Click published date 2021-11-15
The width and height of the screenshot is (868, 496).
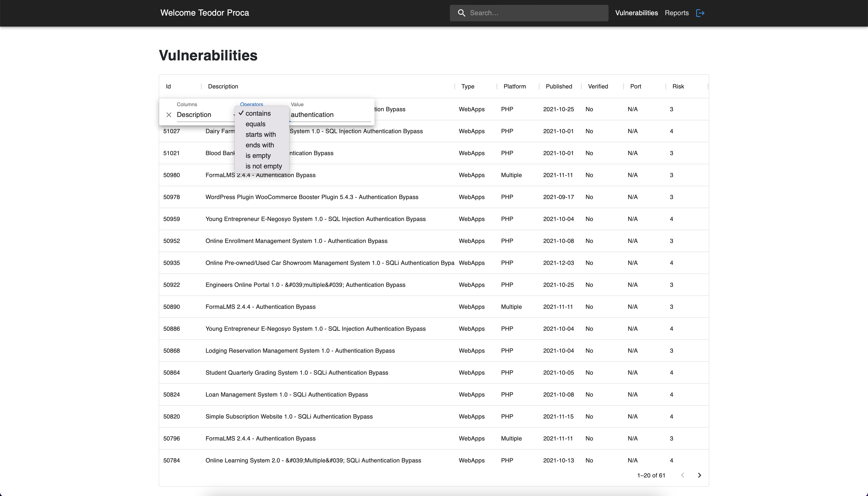558,417
